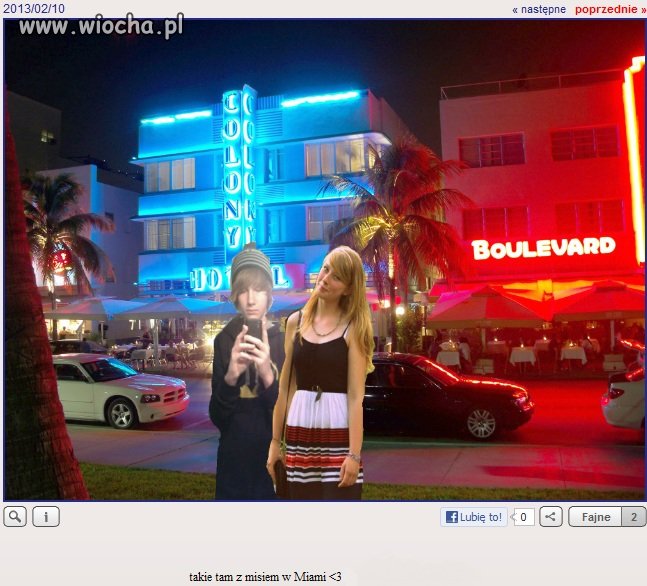Go to '« następne' link
Viewport: 647px width, 586px height.
click(x=539, y=9)
